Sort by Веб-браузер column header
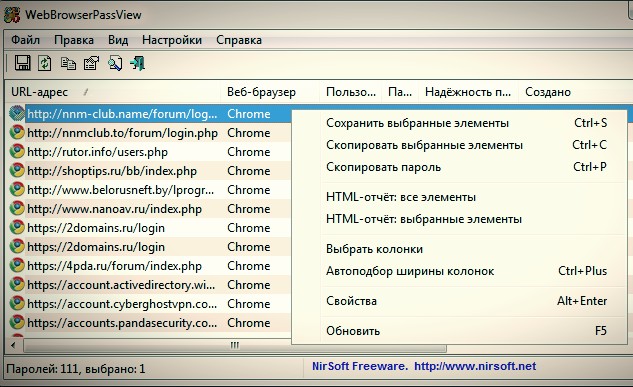633x387 pixels. click(x=270, y=92)
